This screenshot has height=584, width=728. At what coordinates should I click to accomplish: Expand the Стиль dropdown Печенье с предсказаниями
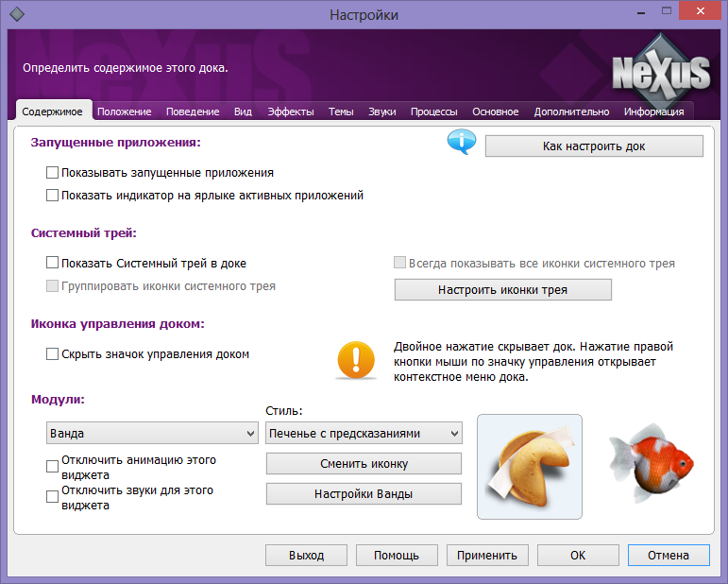point(364,433)
